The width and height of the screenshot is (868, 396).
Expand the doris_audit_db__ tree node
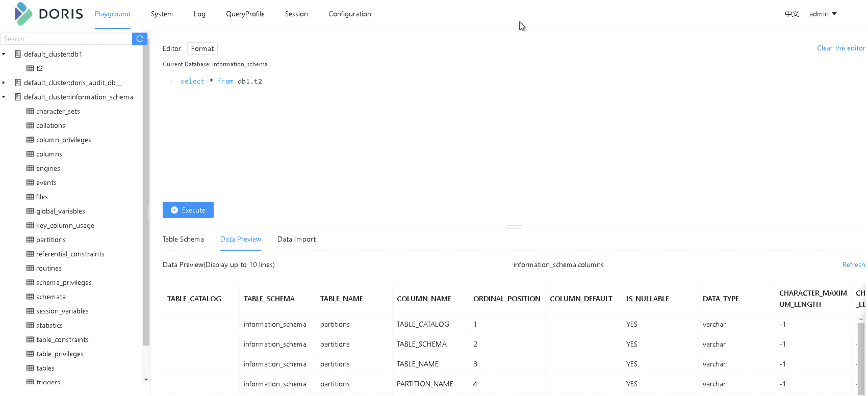4,83
